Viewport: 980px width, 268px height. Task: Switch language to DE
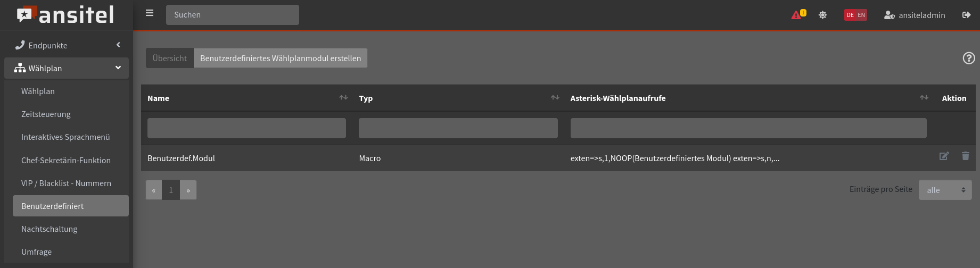coord(850,15)
